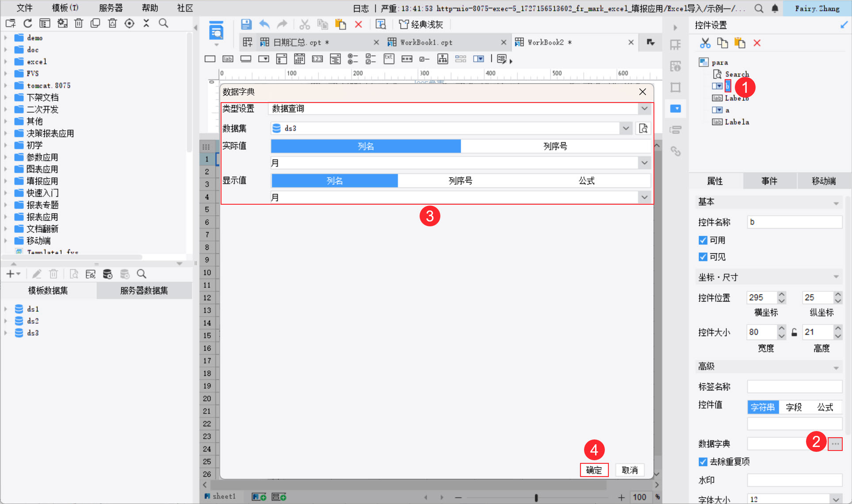Click the preview icon next to ds3 dataset

click(x=643, y=128)
